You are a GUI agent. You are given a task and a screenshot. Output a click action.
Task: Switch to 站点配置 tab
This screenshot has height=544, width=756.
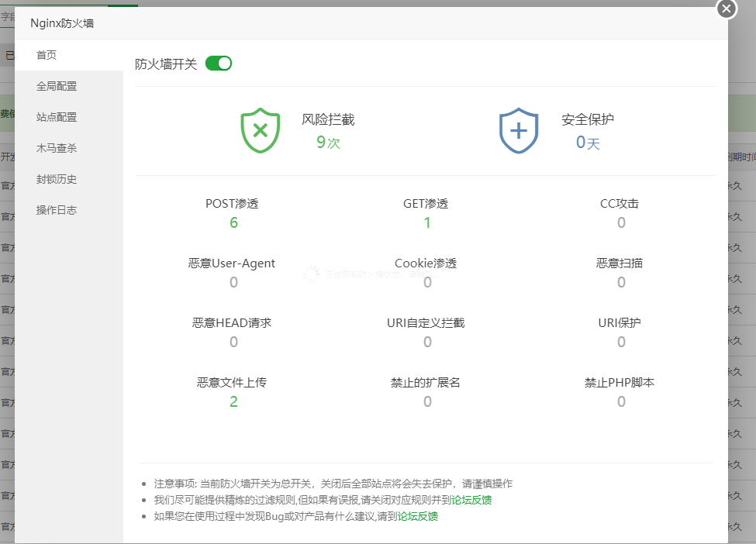tap(69, 117)
